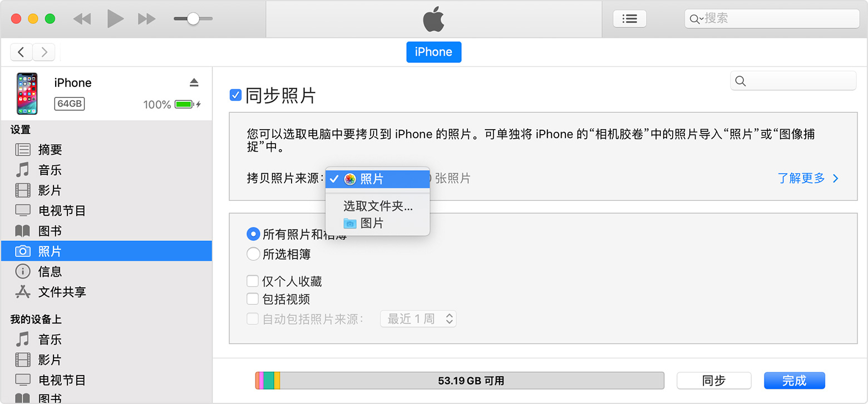Enable the 仅个人收藏 checkbox
The width and height of the screenshot is (868, 404).
tap(253, 281)
